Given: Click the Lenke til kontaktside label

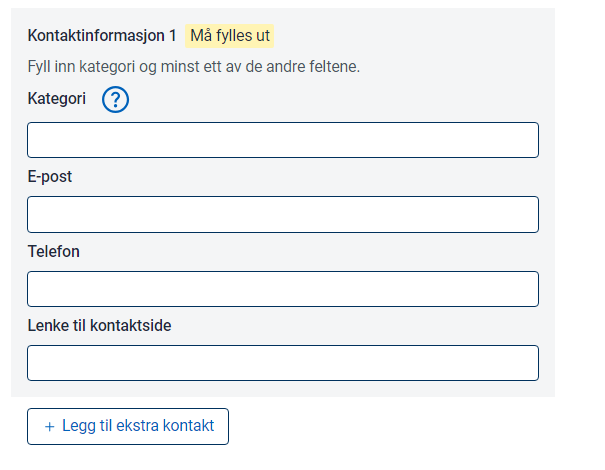Looking at the screenshot, I should pyautogui.click(x=99, y=325).
